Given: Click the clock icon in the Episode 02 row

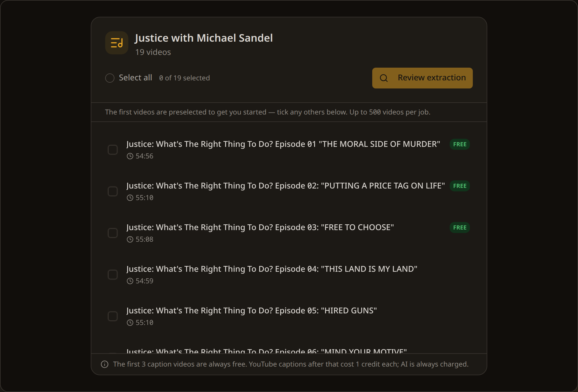Looking at the screenshot, I should 130,198.
